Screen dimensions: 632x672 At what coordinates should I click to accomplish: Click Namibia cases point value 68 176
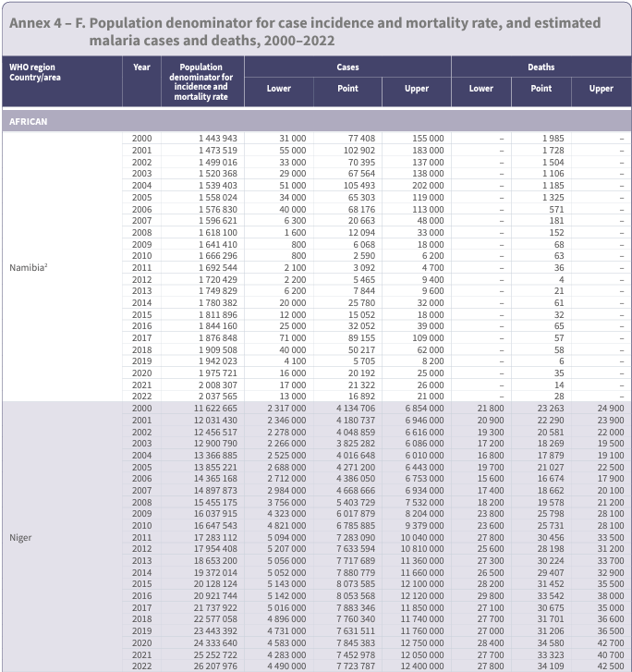click(361, 210)
